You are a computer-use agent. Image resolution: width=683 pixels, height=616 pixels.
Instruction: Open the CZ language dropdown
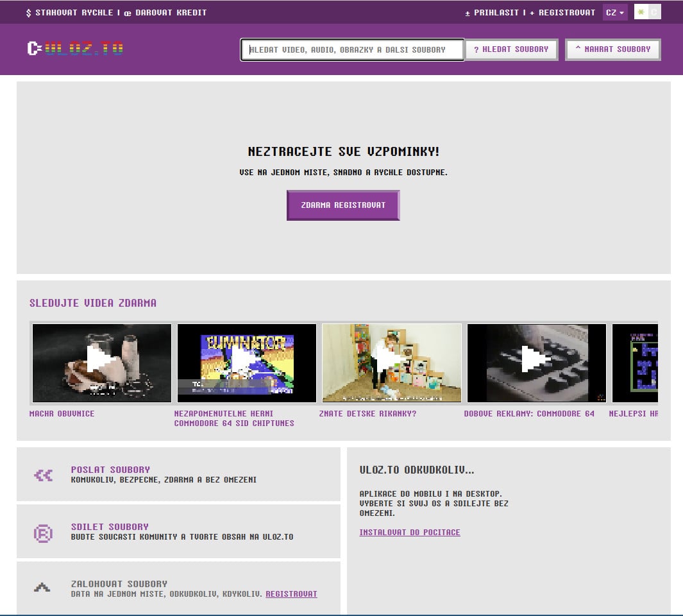[x=614, y=12]
